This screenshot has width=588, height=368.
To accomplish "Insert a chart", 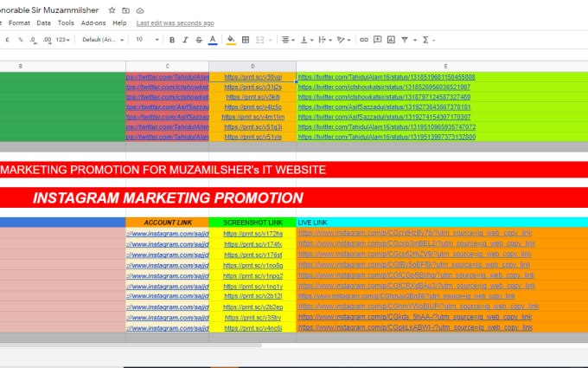I will (x=391, y=40).
